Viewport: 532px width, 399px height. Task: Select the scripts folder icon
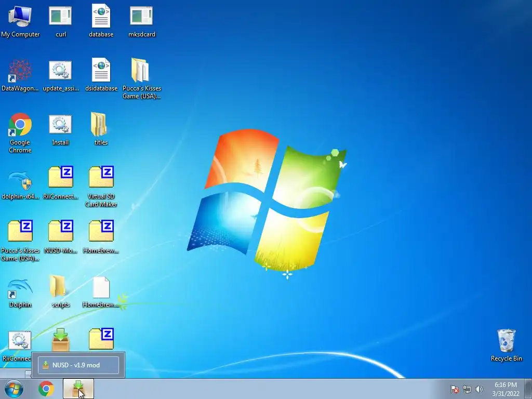(x=60, y=291)
